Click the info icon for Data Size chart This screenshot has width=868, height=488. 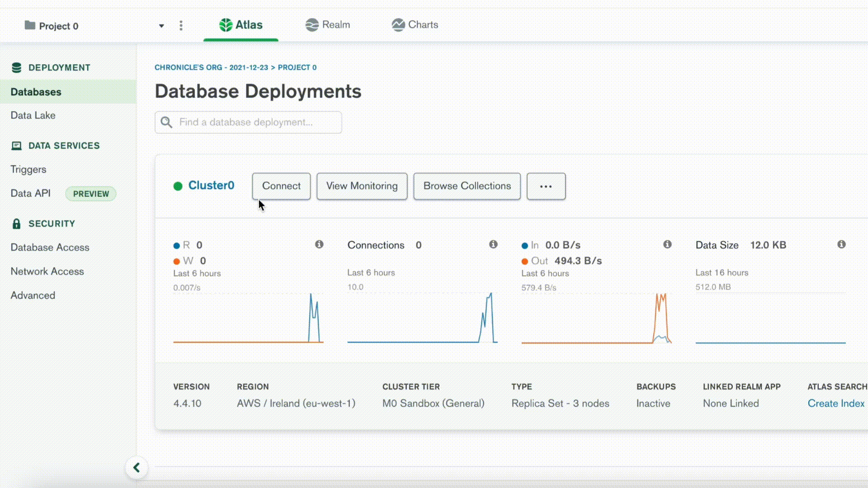(841, 244)
